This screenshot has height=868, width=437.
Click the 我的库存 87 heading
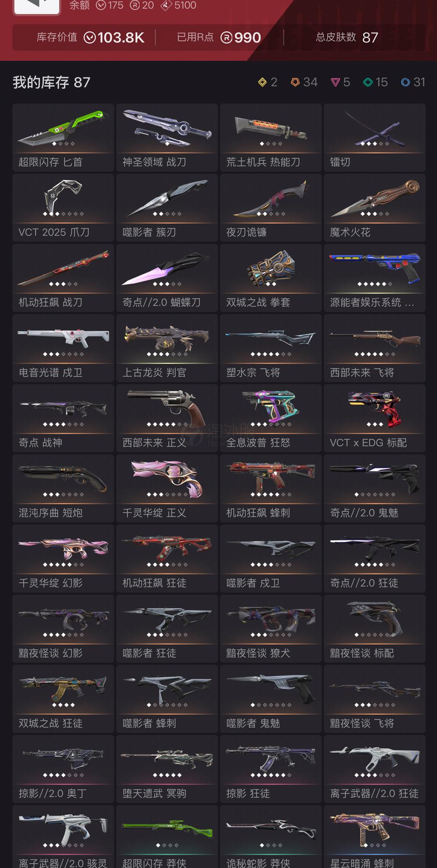(x=52, y=82)
